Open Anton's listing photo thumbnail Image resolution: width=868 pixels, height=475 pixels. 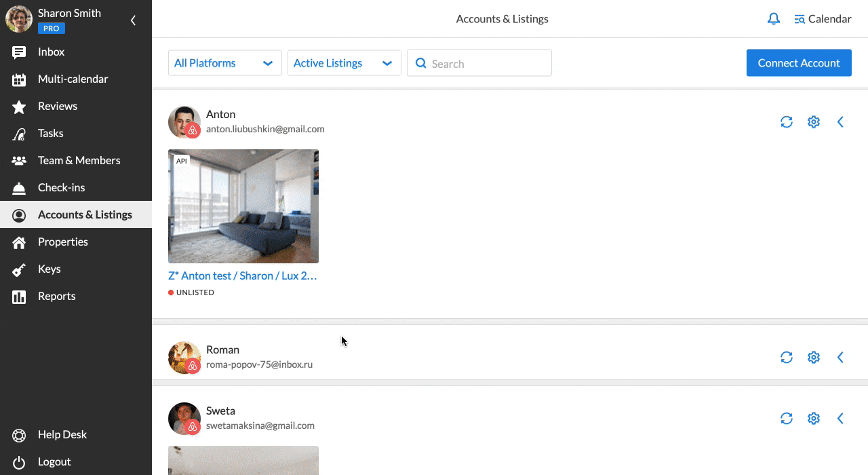point(243,206)
